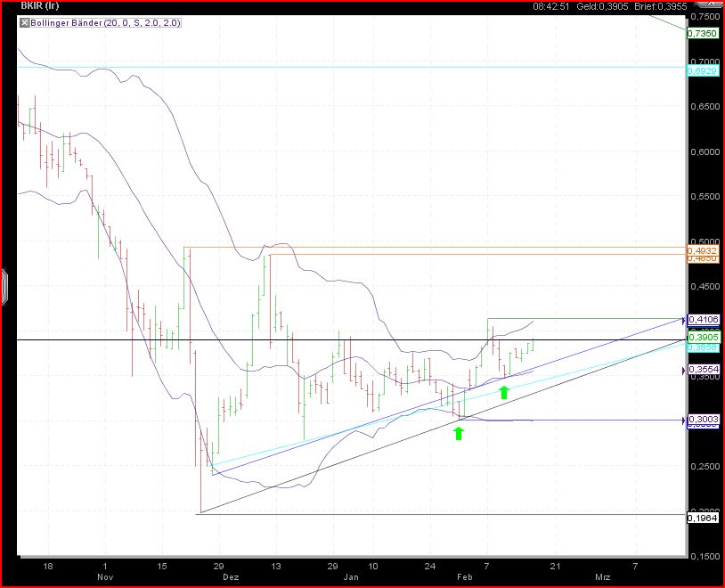Viewport: 725px width, 588px height.
Task: Click the Feb month label on time axis
Action: 465,577
